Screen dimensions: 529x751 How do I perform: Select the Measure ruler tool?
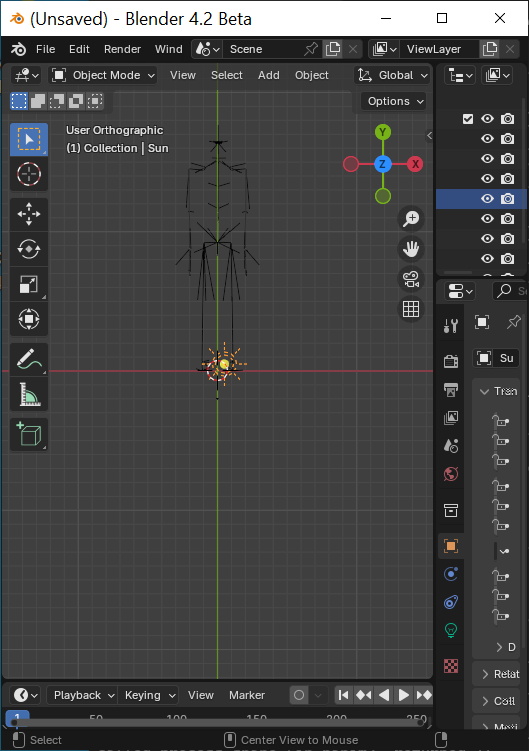[x=29, y=394]
